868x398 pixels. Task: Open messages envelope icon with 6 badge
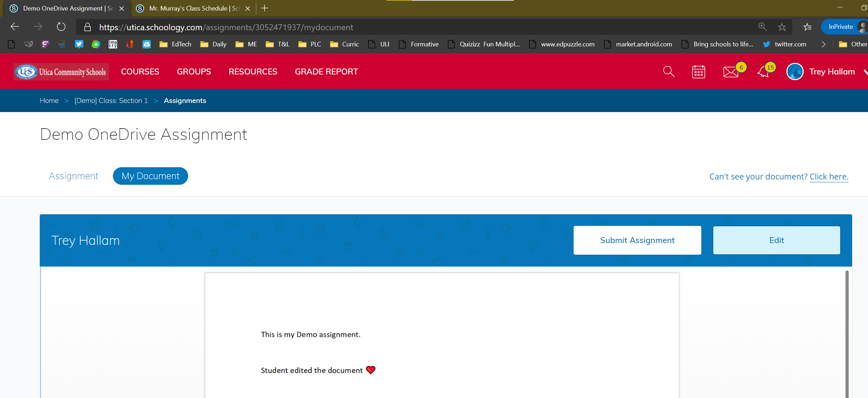(x=731, y=72)
